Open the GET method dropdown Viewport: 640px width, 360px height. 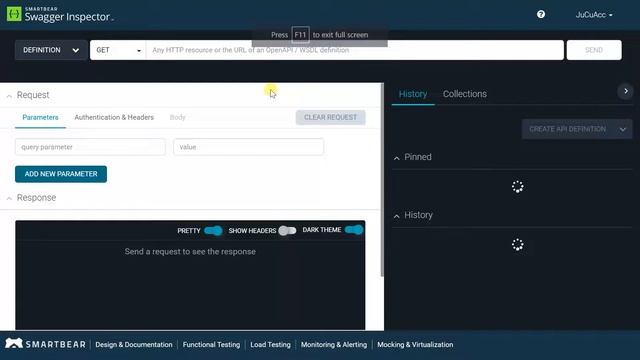[118, 50]
